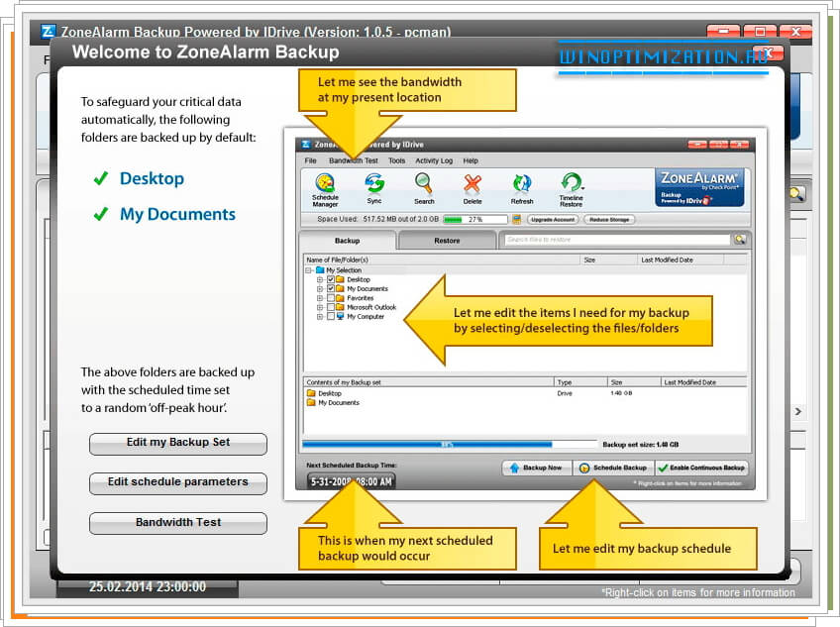Switch to the Restore tab

point(447,241)
